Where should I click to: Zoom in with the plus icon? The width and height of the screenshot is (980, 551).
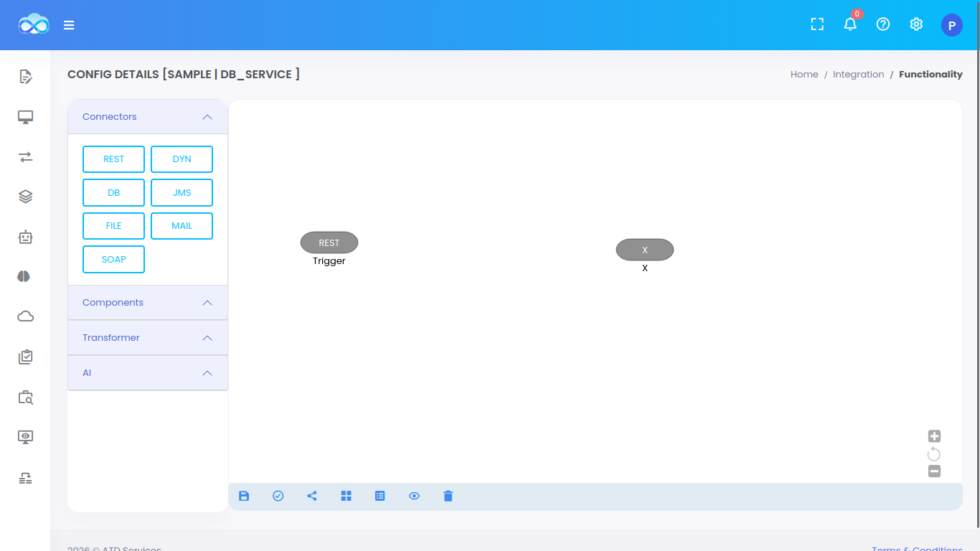(x=934, y=436)
